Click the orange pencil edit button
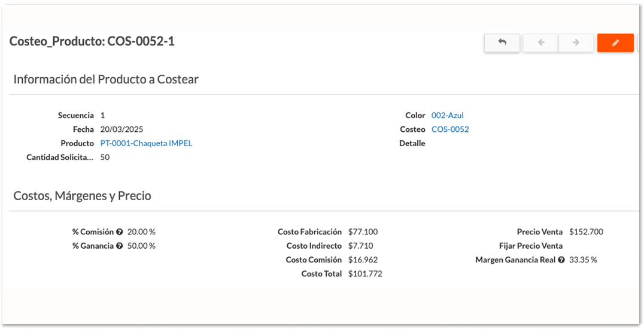Viewport: 644px width, 329px height. point(615,43)
